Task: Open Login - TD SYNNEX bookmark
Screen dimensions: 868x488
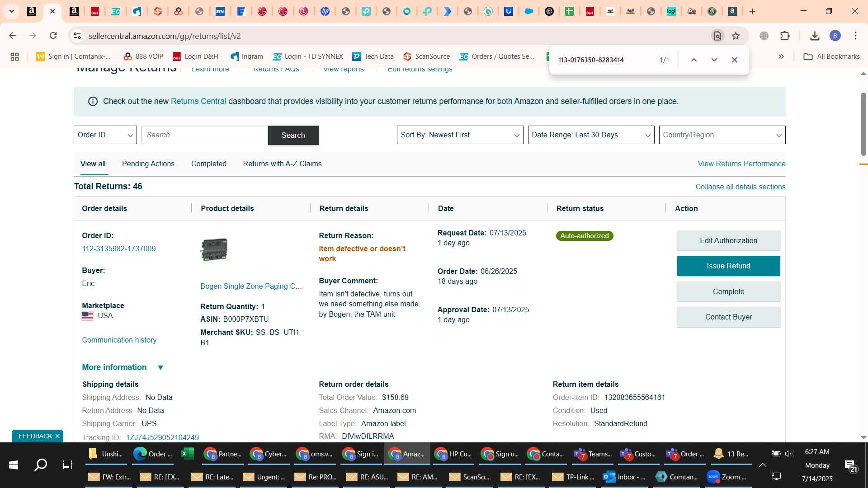Action: coord(308,56)
